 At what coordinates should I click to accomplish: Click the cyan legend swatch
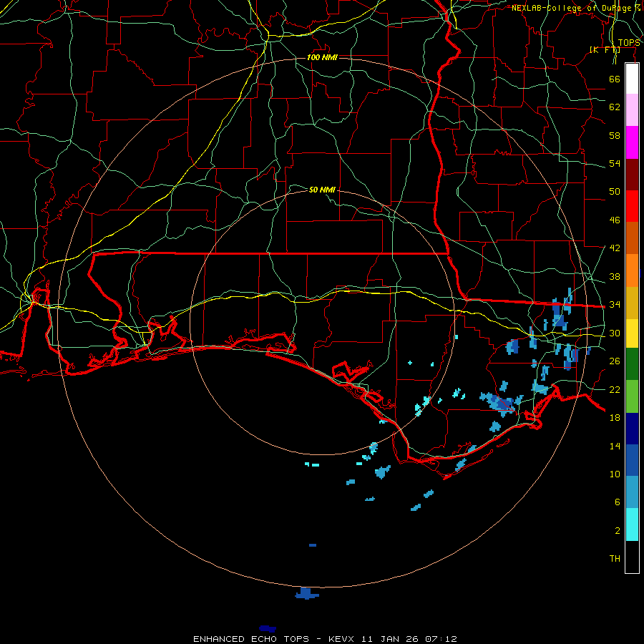click(x=632, y=525)
